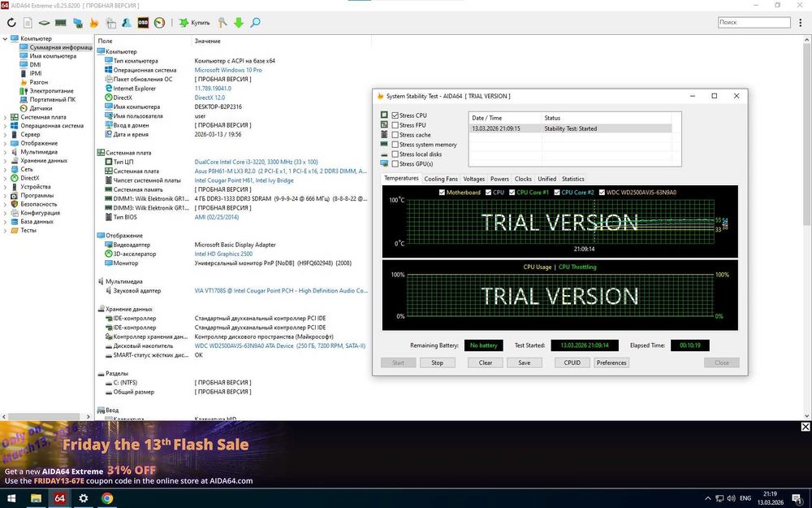
Task: Open Windows Start menu
Action: click(11, 498)
